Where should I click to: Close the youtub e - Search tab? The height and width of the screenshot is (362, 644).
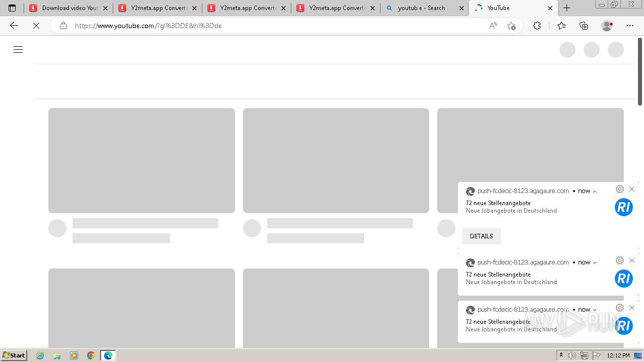[462, 8]
